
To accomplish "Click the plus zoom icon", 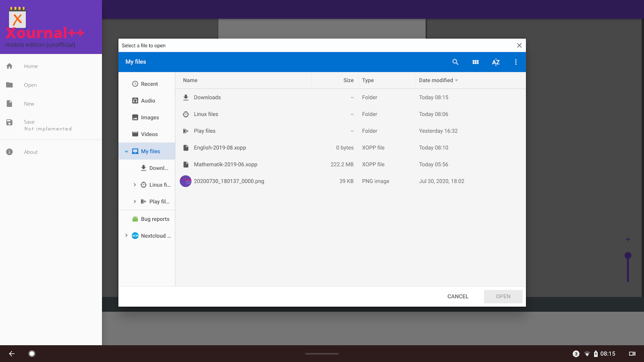I will click(628, 239).
